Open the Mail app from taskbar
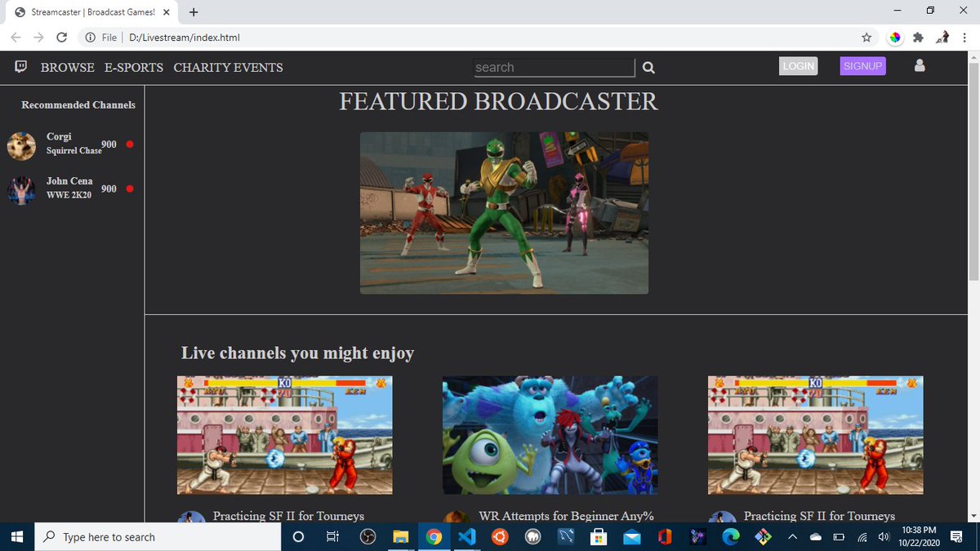The width and height of the screenshot is (980, 551). [x=631, y=537]
